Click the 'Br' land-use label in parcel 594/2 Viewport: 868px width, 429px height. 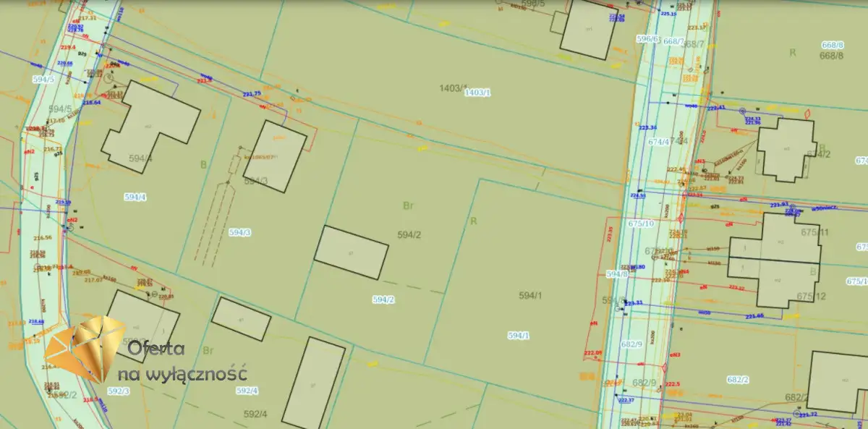coord(408,205)
